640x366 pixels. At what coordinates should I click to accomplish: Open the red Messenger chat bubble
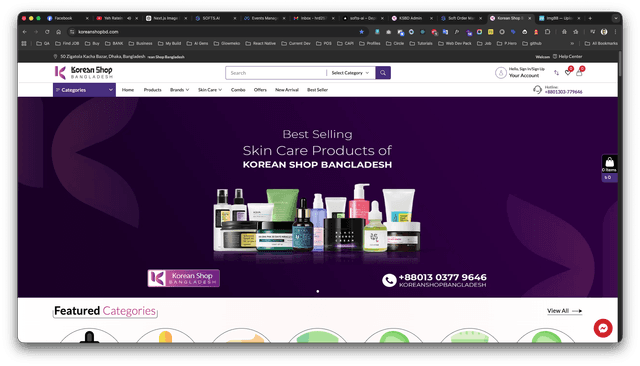click(x=602, y=328)
